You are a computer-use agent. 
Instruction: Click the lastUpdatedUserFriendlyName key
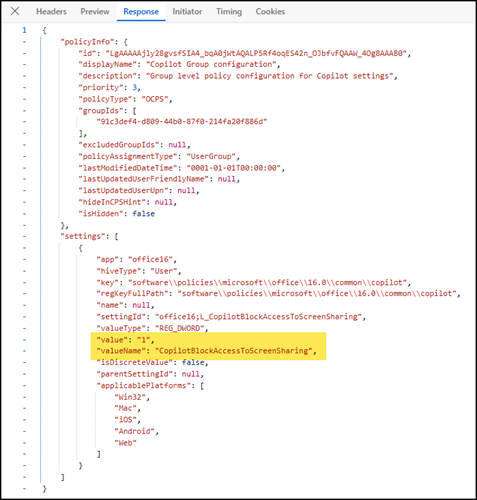click(x=144, y=179)
